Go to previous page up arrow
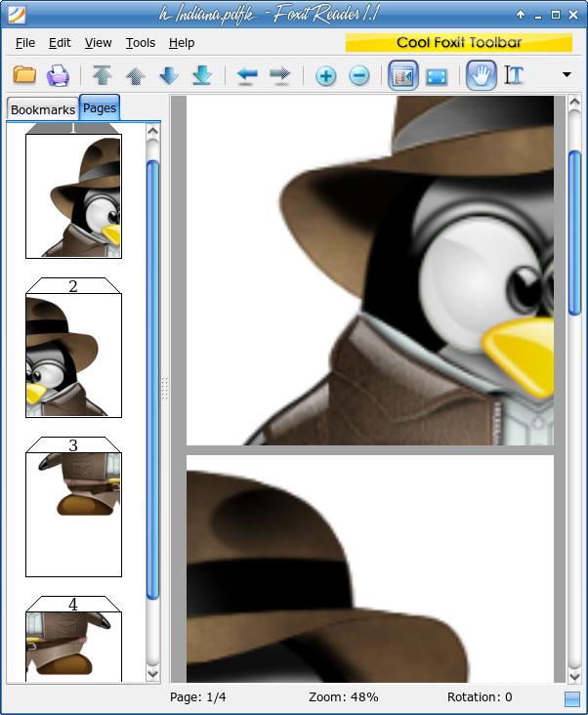Viewport: 588px width, 715px height. [x=136, y=75]
